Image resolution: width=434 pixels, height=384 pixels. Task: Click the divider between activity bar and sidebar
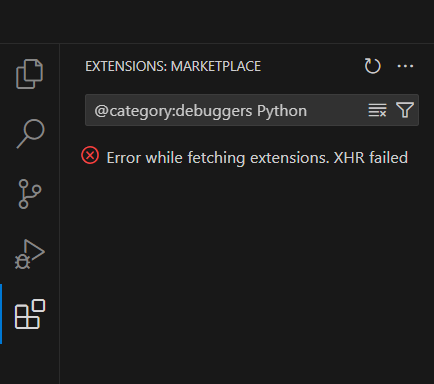click(x=60, y=213)
